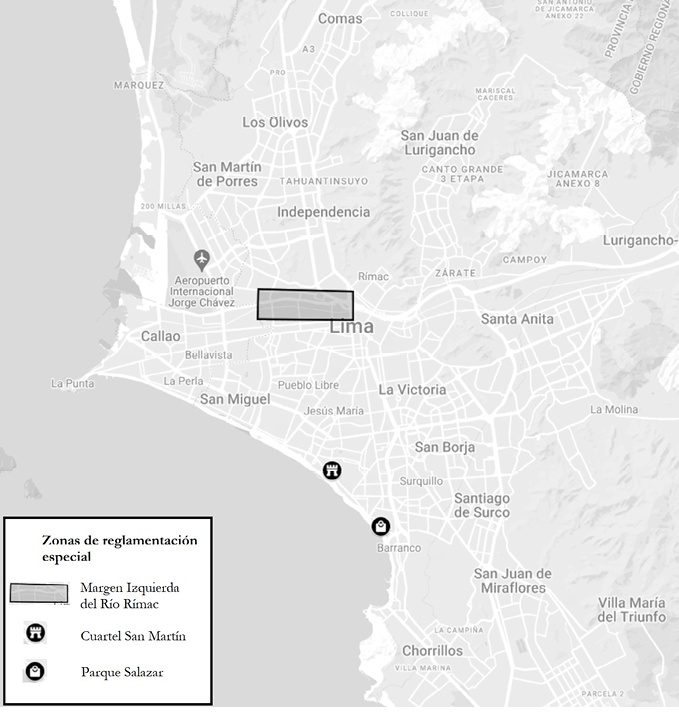
Task: Click the Parque Salazar icon in legend
Action: (x=35, y=671)
